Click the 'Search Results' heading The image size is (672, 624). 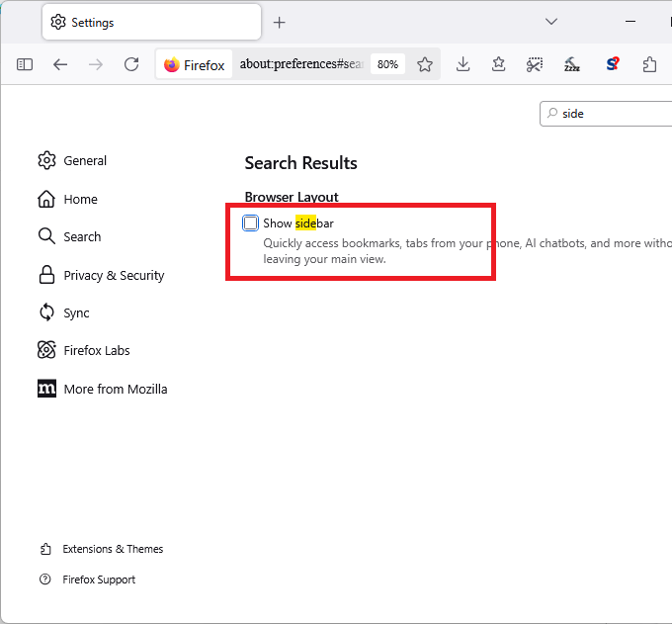tap(300, 163)
